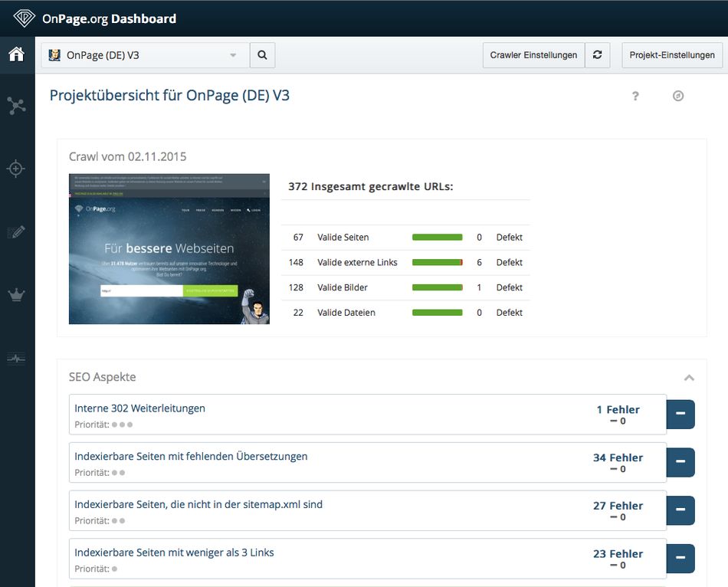Collapse the sitemap.xml row minus button
Viewport: 728px width, 587px height.
coord(680,510)
